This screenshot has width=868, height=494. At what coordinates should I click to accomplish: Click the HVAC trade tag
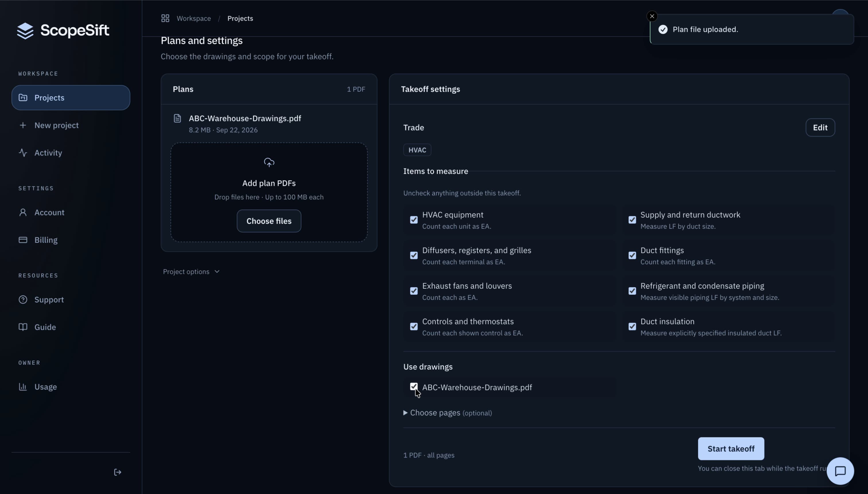[x=417, y=150]
